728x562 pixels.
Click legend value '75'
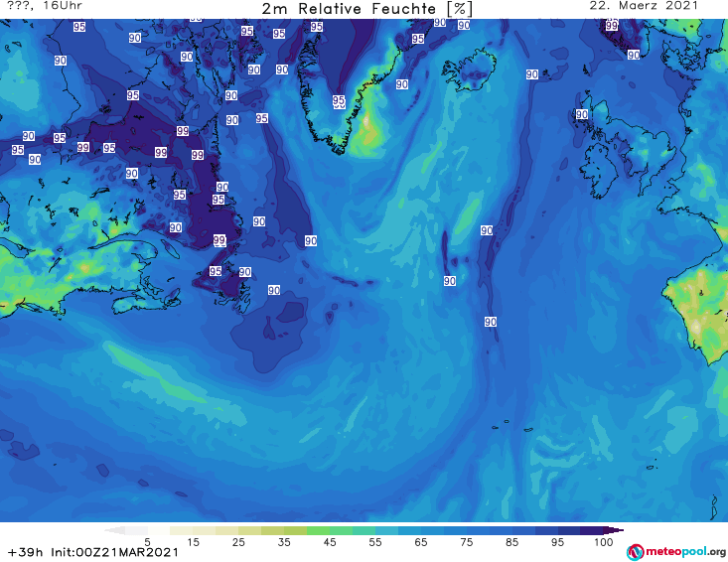coord(466,542)
